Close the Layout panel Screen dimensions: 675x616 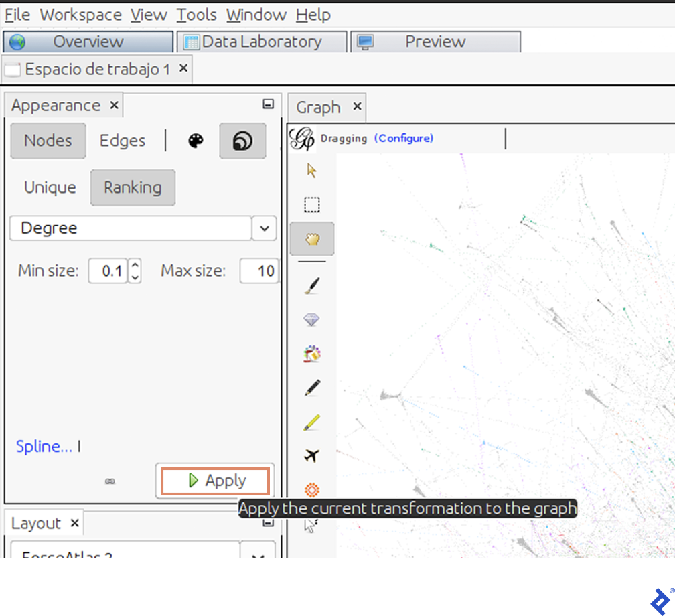[x=74, y=522]
